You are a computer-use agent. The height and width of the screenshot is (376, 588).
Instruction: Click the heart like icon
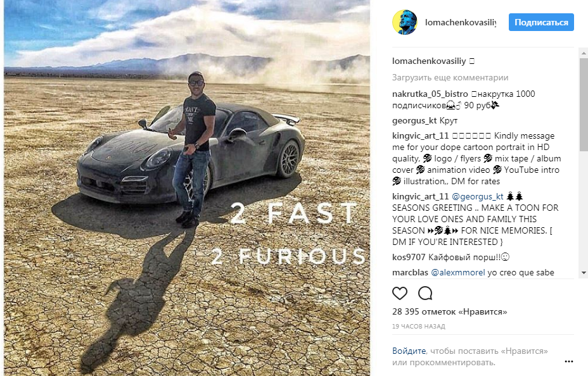[400, 293]
